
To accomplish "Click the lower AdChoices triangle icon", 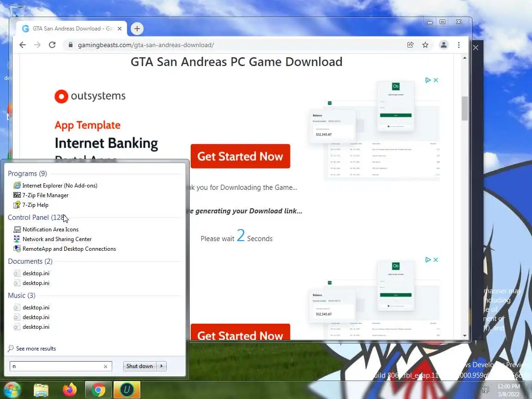I will point(428,260).
